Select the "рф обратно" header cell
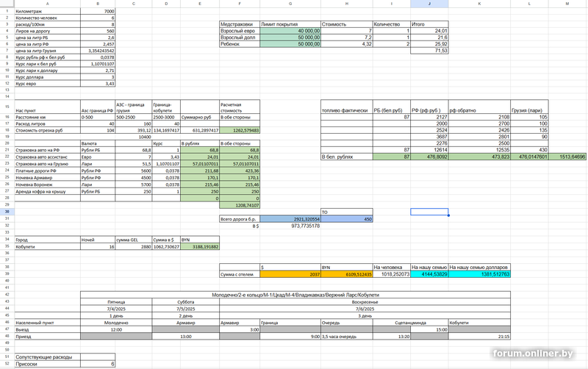This screenshot has height=369, width=588. point(480,107)
